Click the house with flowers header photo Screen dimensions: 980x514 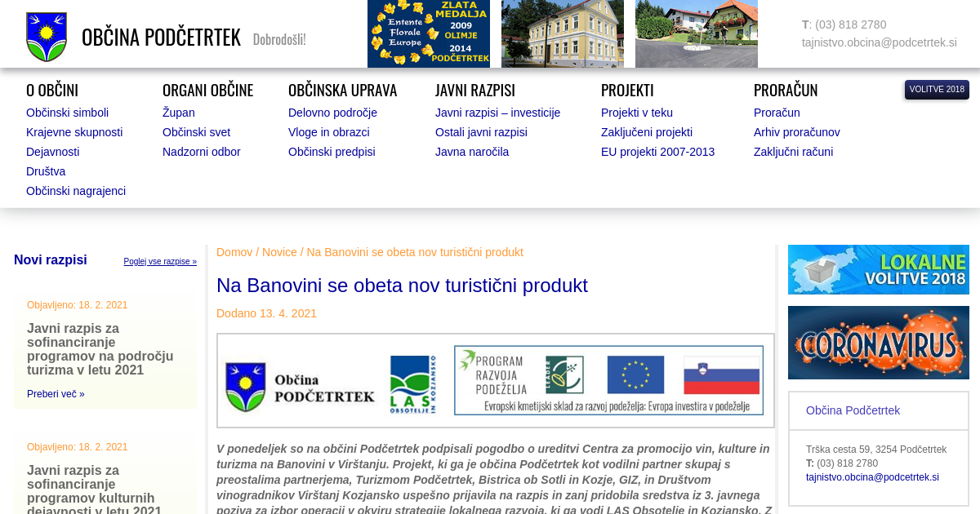pos(696,33)
